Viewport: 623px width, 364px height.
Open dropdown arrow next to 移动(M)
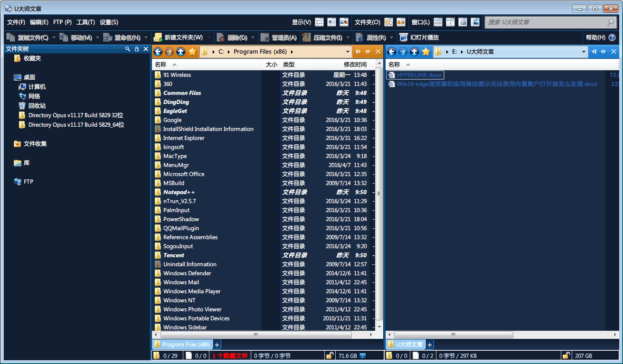pos(97,37)
